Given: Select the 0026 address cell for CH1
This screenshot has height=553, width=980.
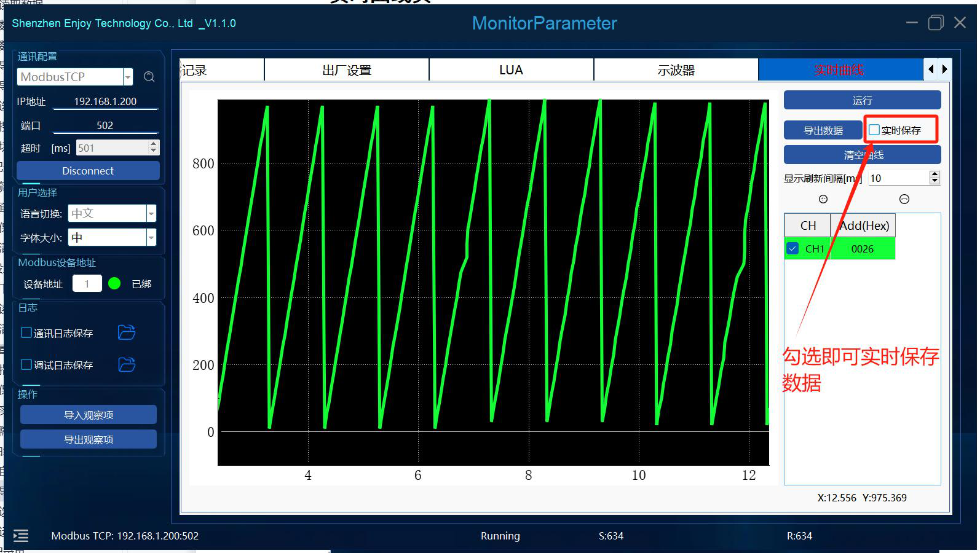Looking at the screenshot, I should coord(863,249).
